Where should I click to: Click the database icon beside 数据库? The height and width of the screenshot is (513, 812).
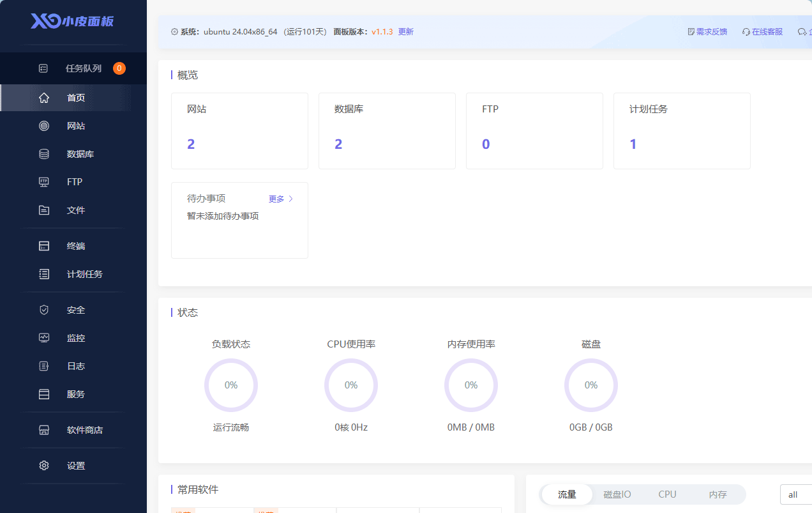pyautogui.click(x=44, y=154)
